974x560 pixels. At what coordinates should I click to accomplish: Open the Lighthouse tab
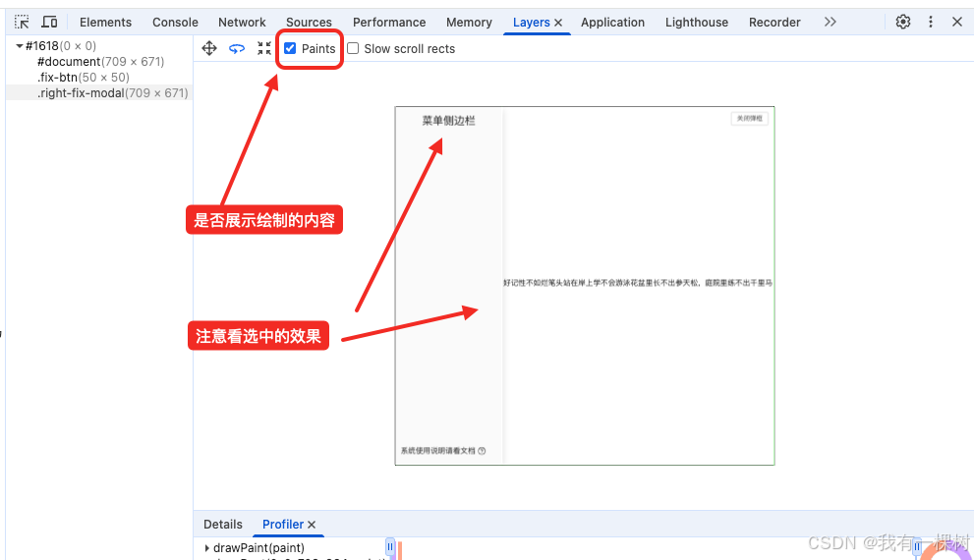coord(696,23)
